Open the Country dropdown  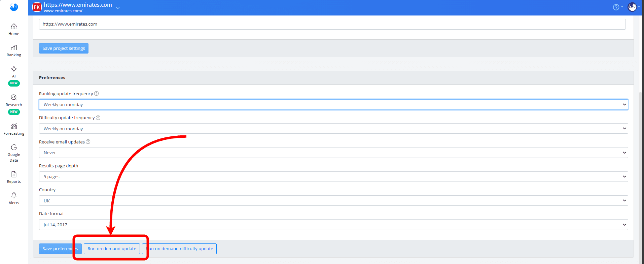[x=333, y=201]
